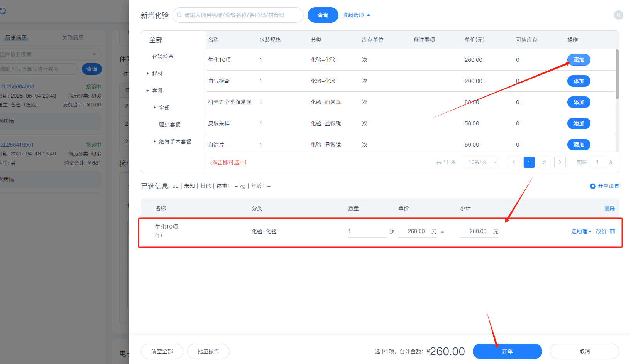Click 改价 link for 生化10项
The height and width of the screenshot is (364, 631).
click(x=601, y=231)
